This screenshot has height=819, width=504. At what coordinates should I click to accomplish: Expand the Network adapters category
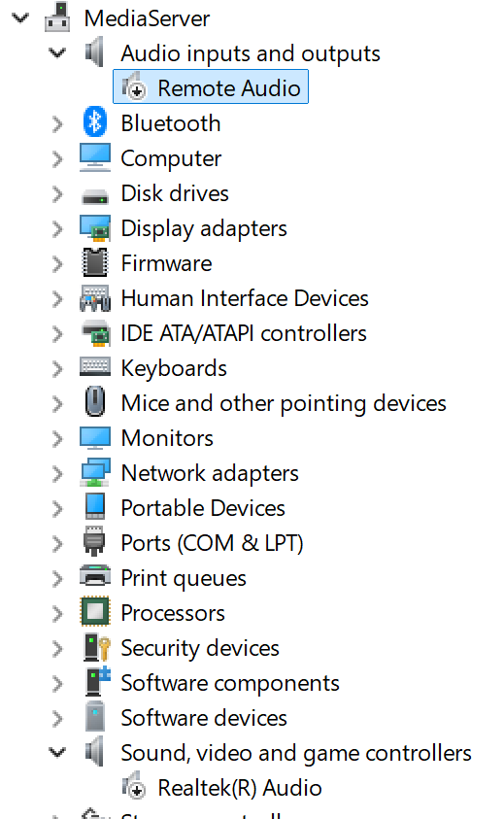(57, 473)
